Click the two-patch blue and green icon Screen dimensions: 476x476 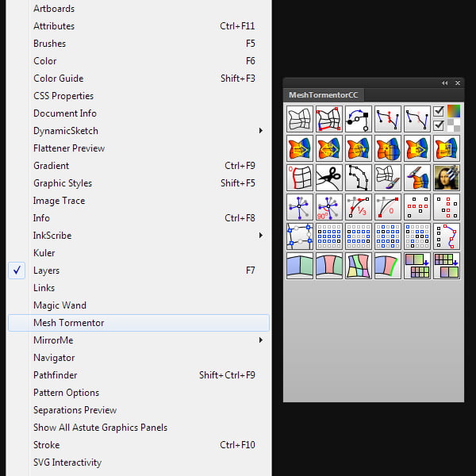pos(300,266)
